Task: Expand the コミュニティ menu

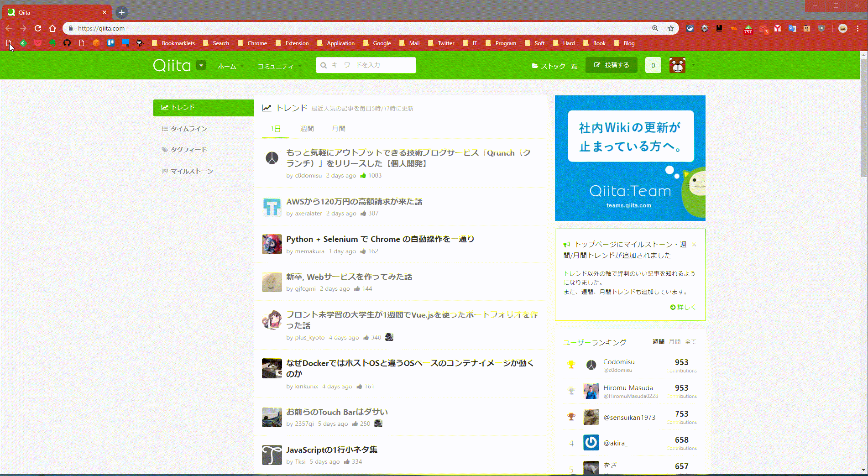Action: [279, 66]
